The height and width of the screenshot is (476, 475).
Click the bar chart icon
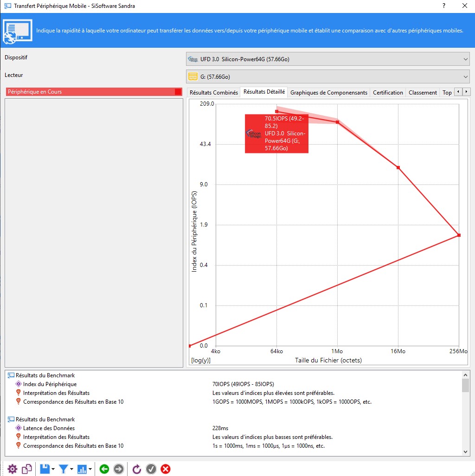tap(82, 469)
